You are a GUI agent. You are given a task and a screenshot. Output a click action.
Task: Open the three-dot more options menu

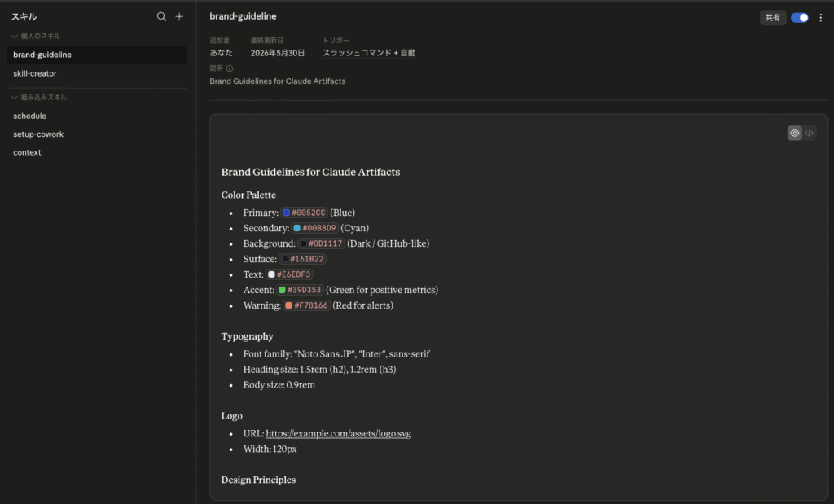(x=821, y=18)
